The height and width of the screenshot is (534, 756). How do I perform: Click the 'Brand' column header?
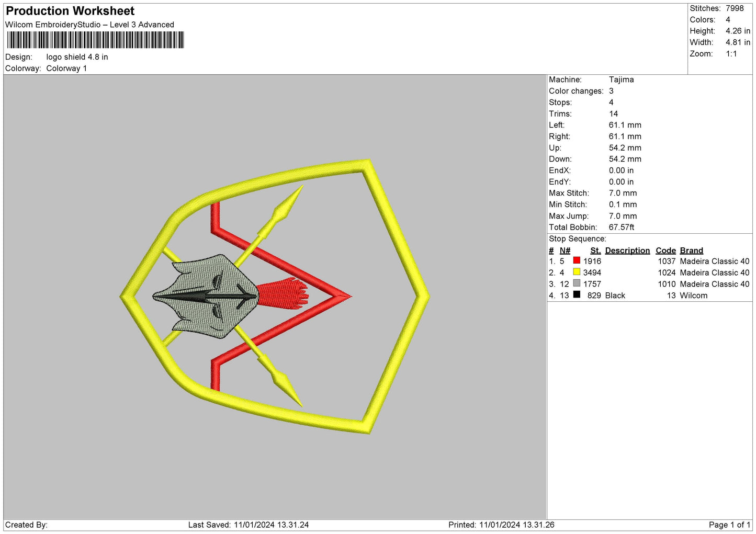tap(691, 251)
